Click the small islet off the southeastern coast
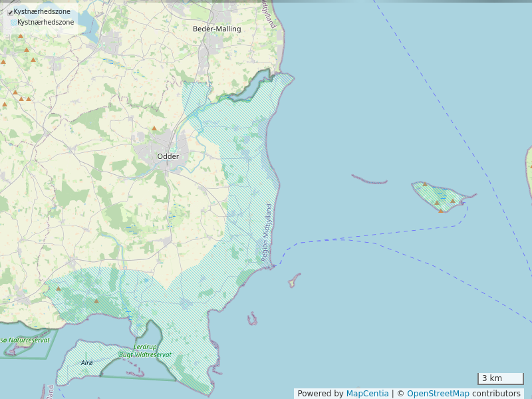The width and height of the screenshot is (532, 399). click(x=252, y=320)
